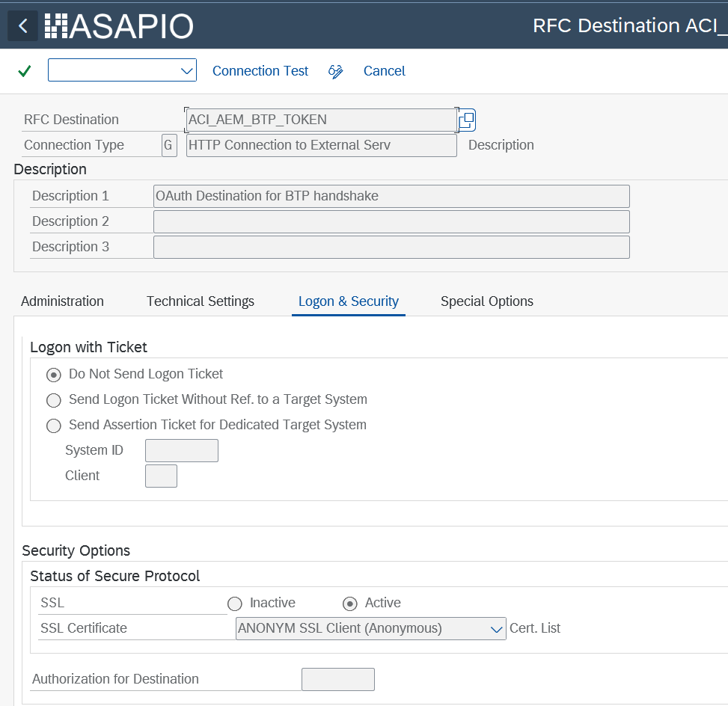Choose Send Logon Ticket Without Ref. option
Screen dimensions: 728x706
(x=53, y=400)
